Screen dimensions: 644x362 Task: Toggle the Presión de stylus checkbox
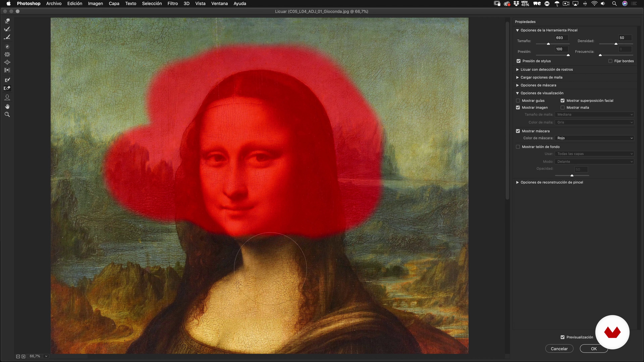pos(519,61)
